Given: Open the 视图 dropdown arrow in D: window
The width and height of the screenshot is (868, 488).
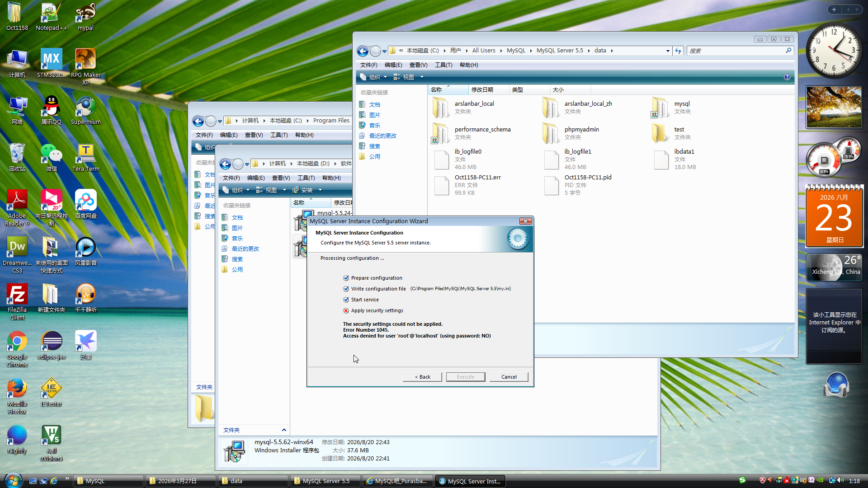Looking at the screenshot, I should click(x=284, y=190).
